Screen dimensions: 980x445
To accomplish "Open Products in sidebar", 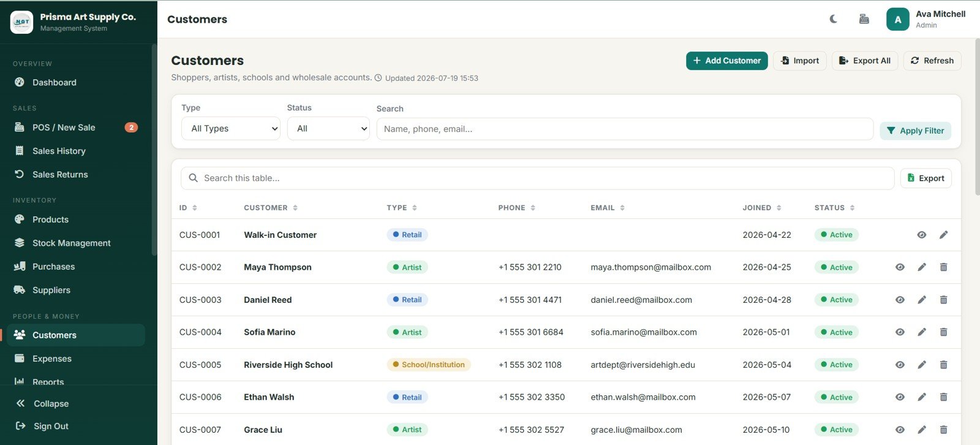I will coord(76,219).
